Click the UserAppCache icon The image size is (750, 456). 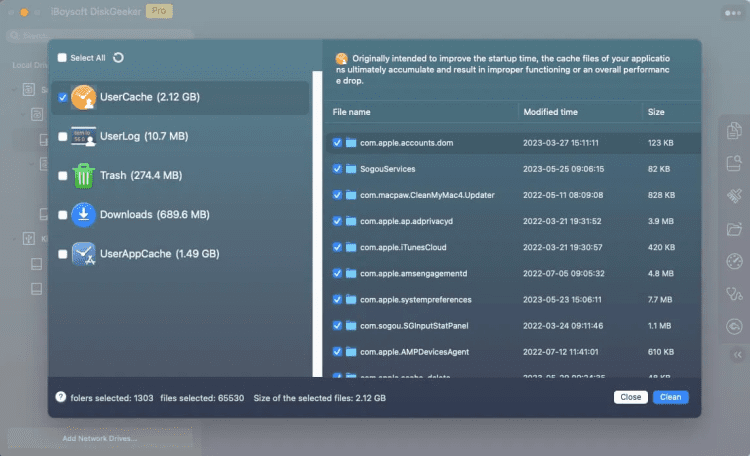click(x=83, y=254)
